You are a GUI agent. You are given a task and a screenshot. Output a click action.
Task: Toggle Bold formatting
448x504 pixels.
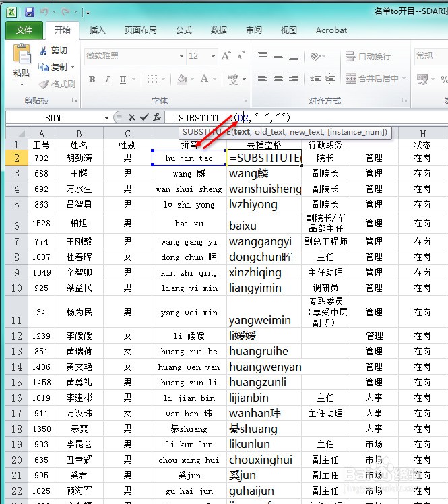92,79
